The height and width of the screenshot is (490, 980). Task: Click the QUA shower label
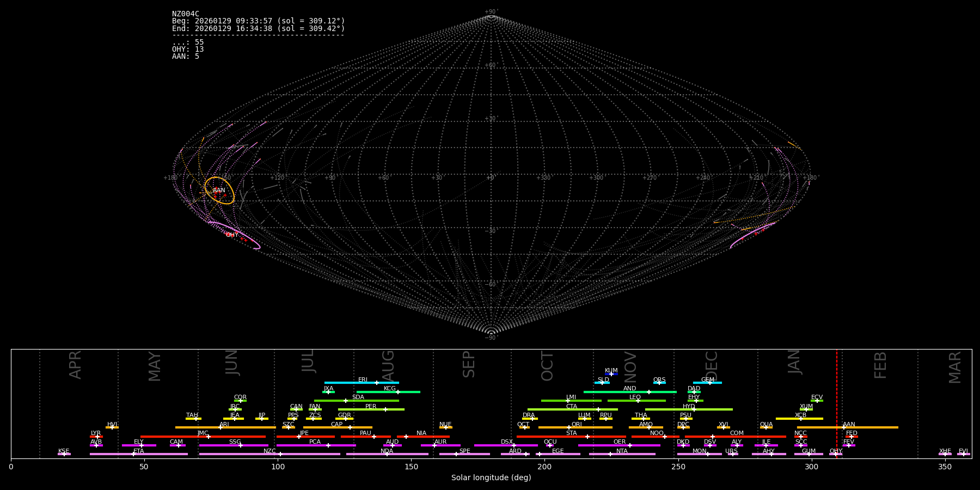766,424
